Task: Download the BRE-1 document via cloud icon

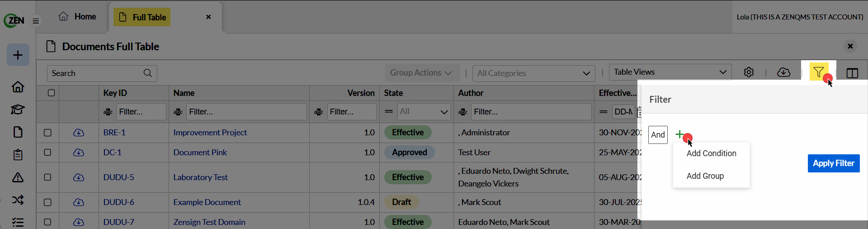Action: coord(79,133)
